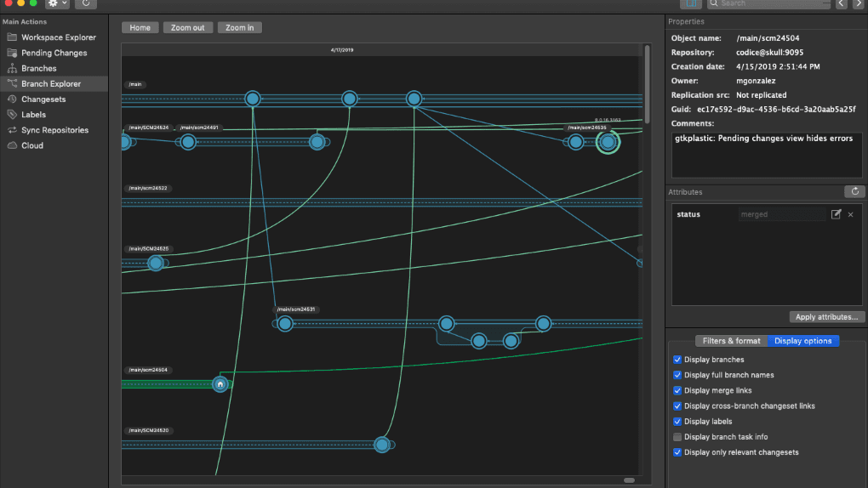Image resolution: width=868 pixels, height=488 pixels.
Task: Switch to Display options tab
Action: tap(802, 341)
